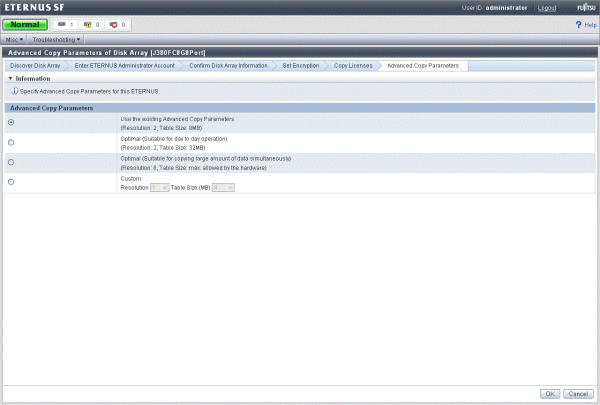Go to Enter ETERNUS Administrator Account step
The image size is (600, 405).
tap(124, 65)
